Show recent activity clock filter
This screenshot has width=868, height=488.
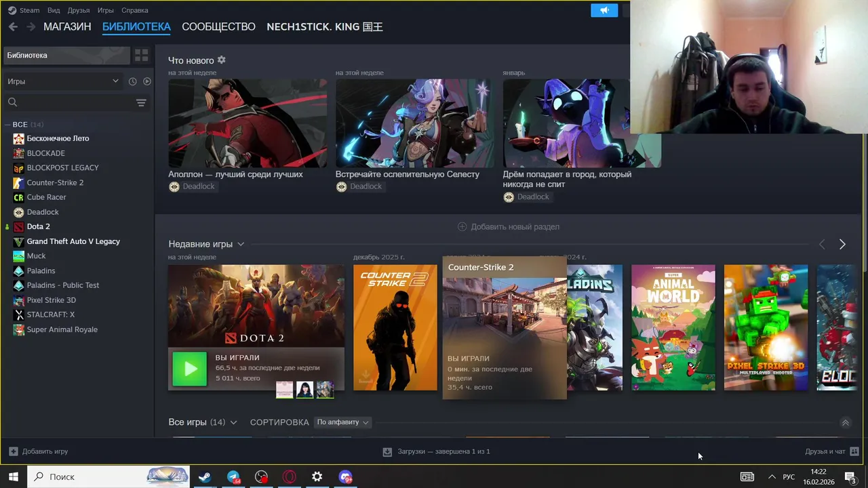click(x=132, y=81)
